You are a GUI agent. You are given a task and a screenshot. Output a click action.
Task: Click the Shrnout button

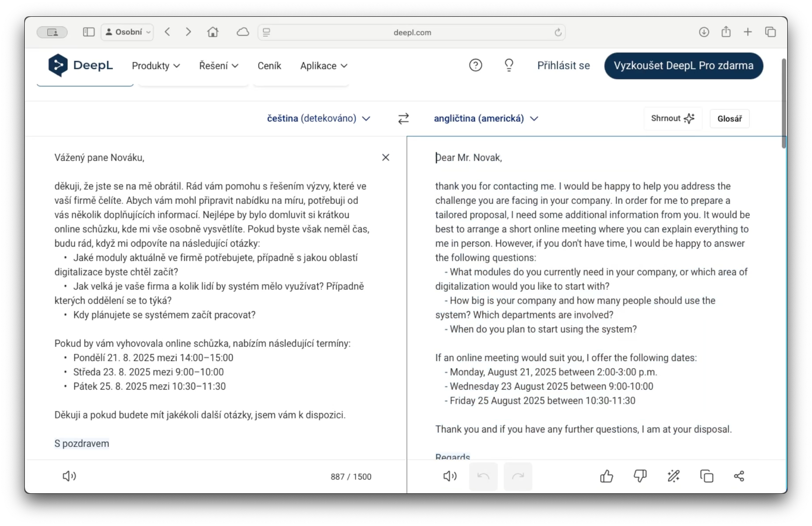673,118
